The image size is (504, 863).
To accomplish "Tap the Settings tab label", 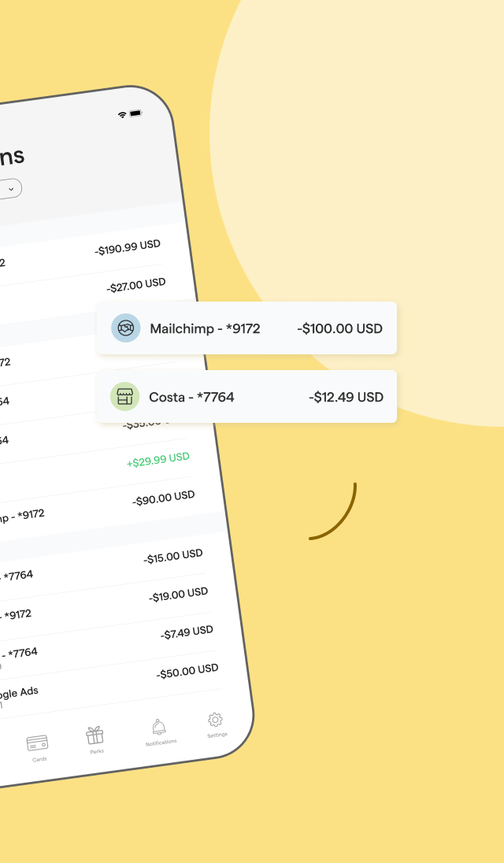I will click(217, 735).
